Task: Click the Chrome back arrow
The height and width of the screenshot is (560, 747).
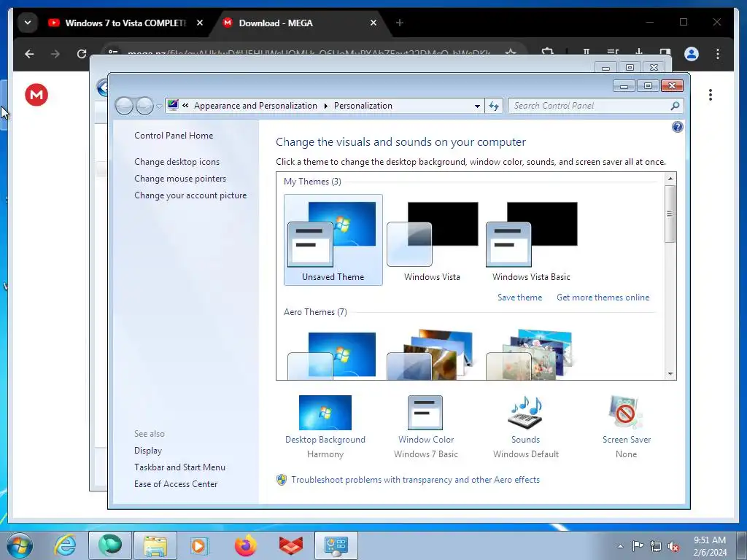Action: point(29,54)
